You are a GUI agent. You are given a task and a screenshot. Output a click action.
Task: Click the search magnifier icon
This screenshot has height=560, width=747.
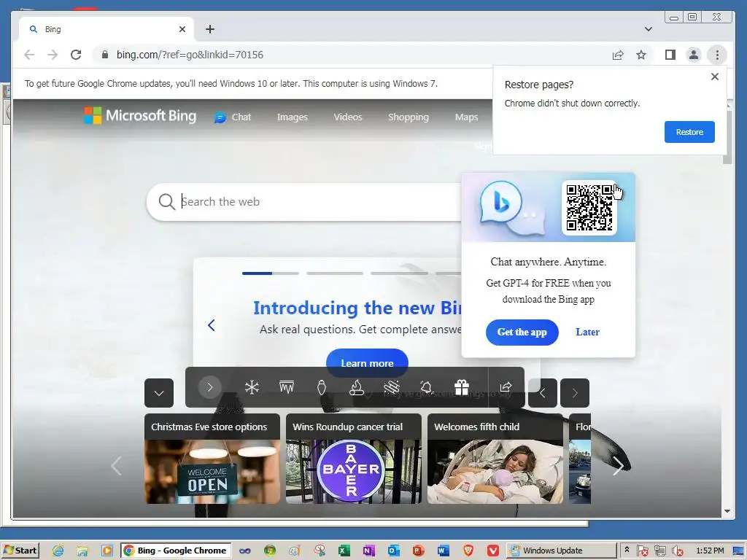click(x=167, y=201)
